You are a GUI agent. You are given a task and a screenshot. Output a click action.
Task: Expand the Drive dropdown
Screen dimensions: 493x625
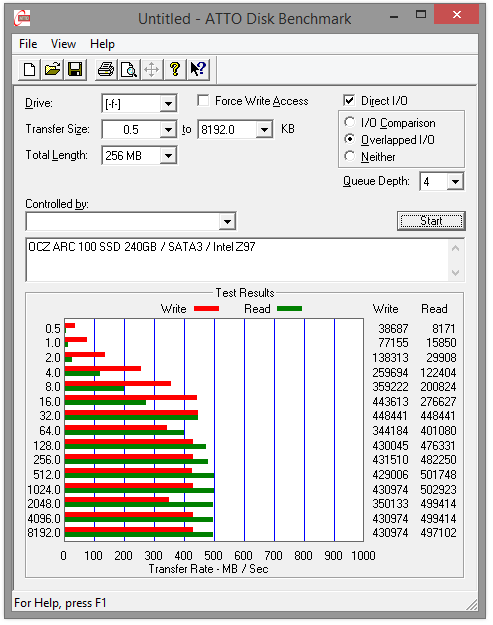(169, 104)
